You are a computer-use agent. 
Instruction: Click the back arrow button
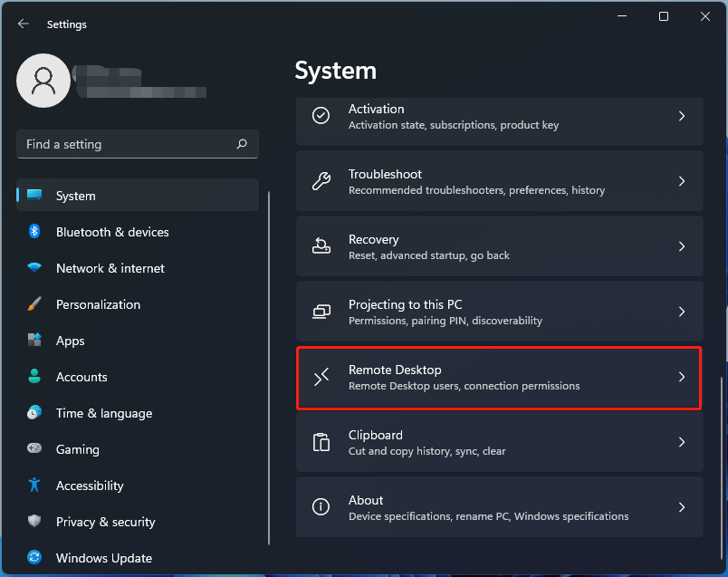coord(23,24)
